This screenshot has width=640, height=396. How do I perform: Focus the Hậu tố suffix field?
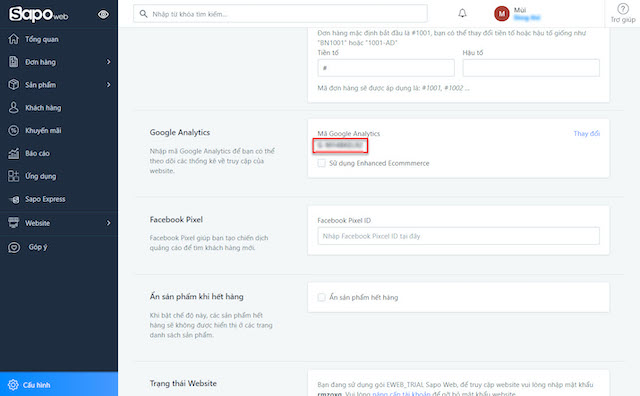click(531, 68)
